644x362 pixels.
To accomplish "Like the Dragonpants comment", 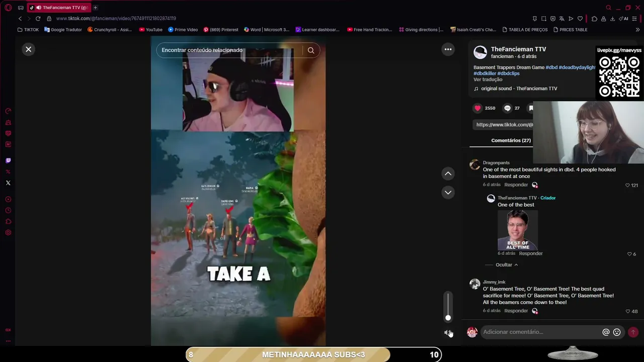I will [x=627, y=186].
